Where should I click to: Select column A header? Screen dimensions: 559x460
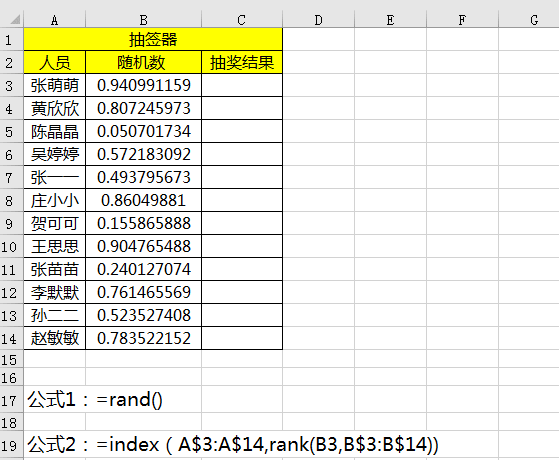tap(55, 20)
